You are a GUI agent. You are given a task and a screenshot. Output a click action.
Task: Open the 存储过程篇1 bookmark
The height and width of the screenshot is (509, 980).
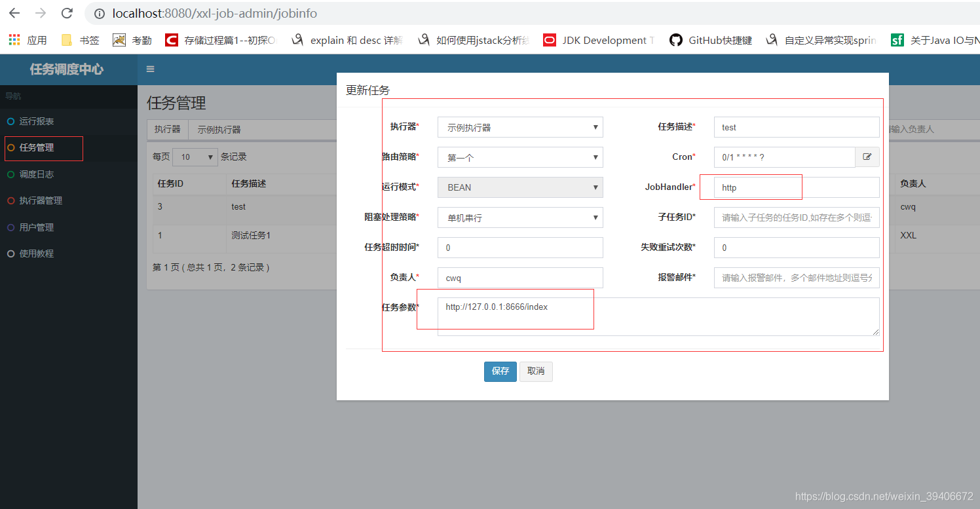pyautogui.click(x=220, y=41)
